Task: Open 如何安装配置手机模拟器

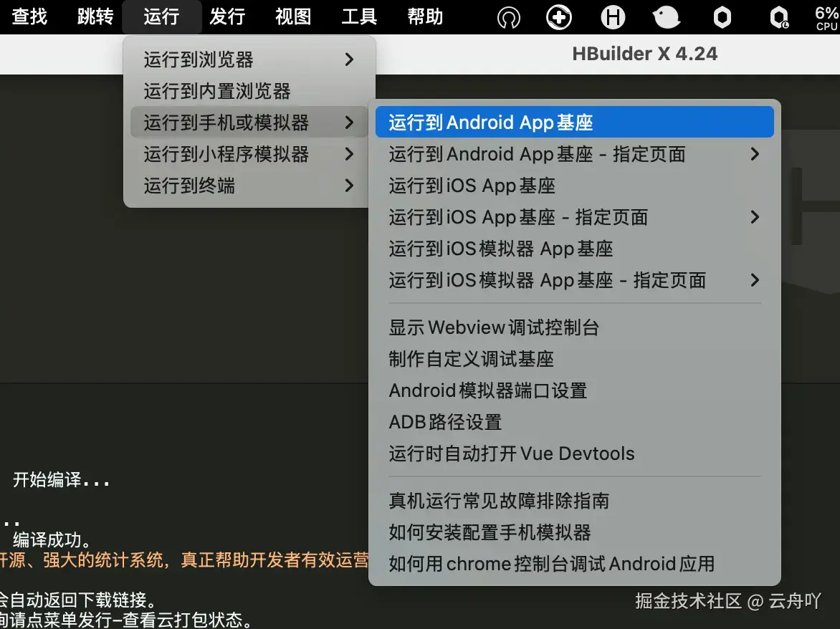Action: pos(574,532)
